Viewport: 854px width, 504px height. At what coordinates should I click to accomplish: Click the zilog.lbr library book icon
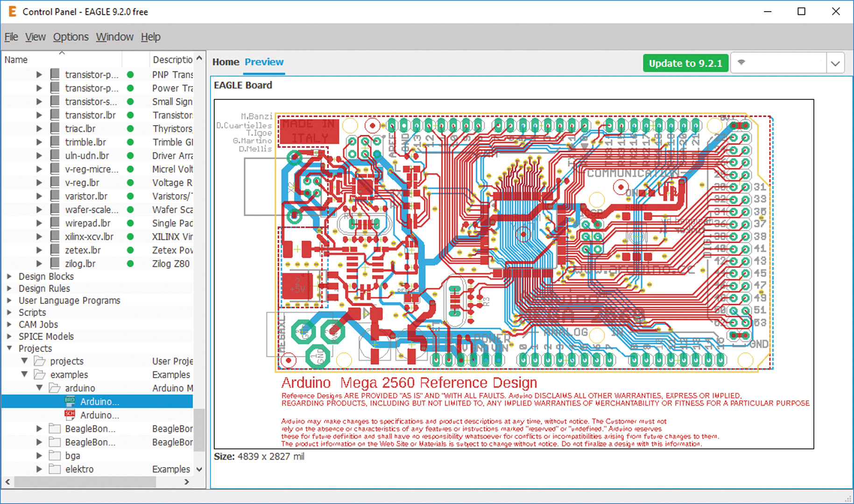[55, 264]
